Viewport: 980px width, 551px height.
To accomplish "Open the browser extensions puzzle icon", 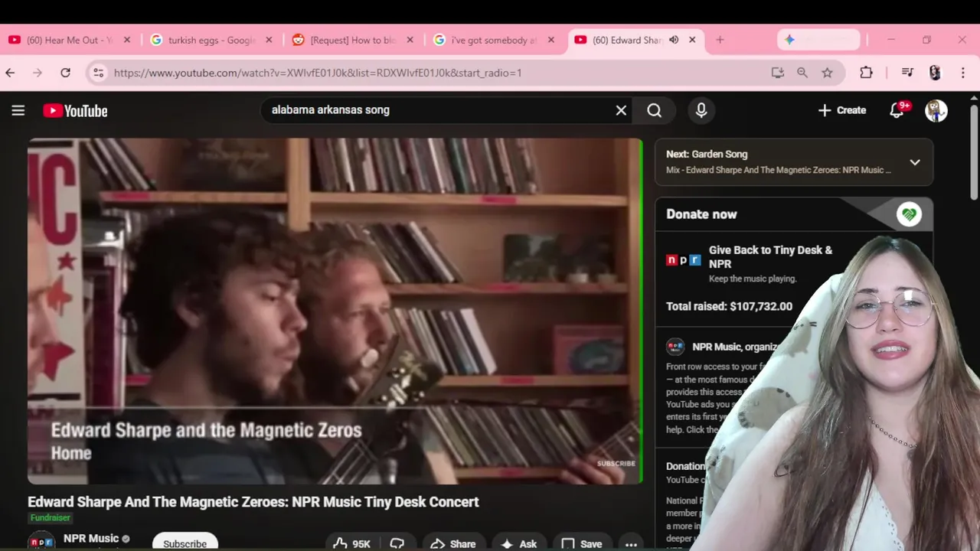I will 866,73.
